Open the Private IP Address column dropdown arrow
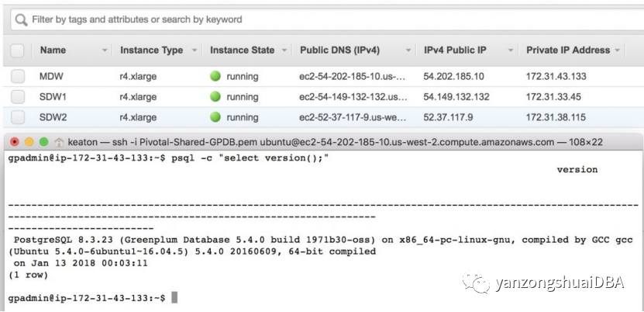Image resolution: width=644 pixels, height=312 pixels. tap(618, 51)
